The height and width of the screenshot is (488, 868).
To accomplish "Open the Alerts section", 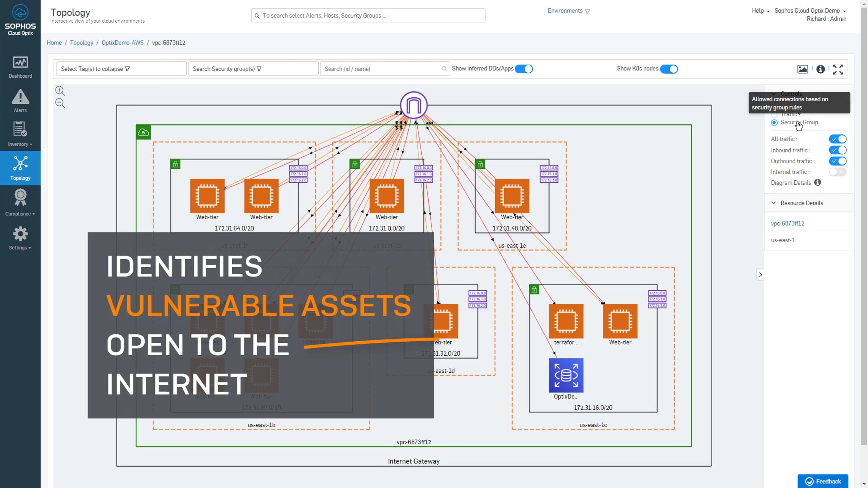I will 20,101.
